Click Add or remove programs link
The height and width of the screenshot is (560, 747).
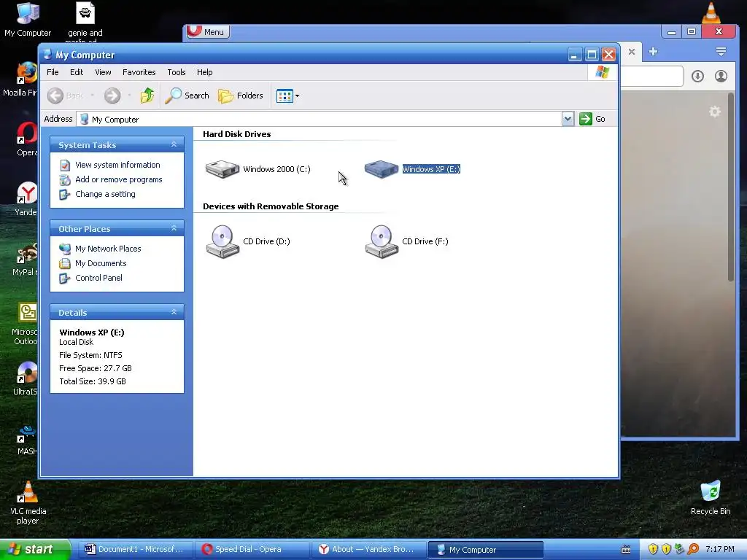[x=119, y=179]
